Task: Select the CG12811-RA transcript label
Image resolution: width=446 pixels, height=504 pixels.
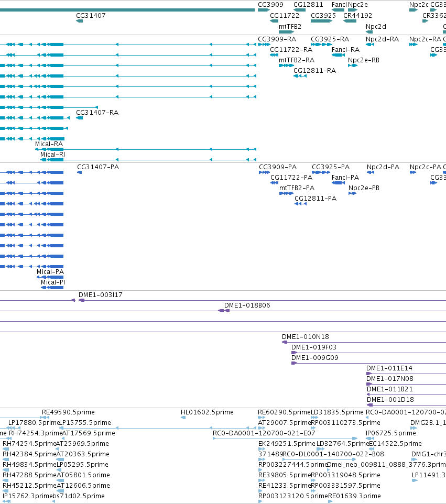Action: tap(314, 71)
